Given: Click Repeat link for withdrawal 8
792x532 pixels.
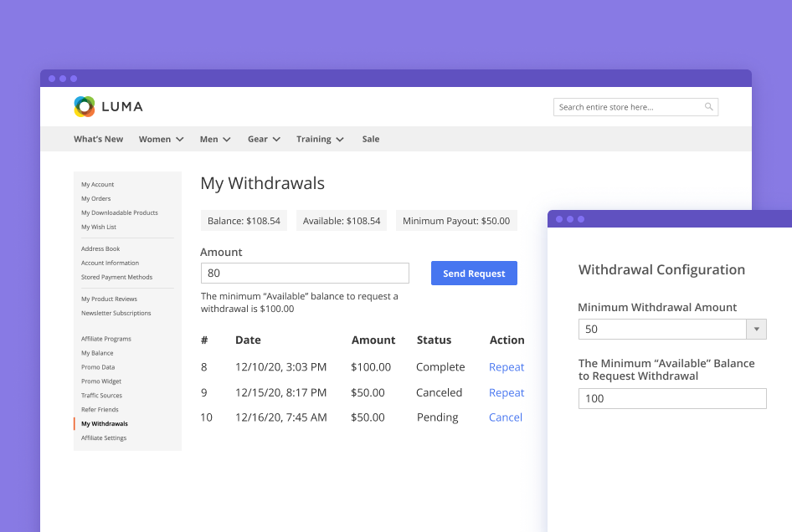Looking at the screenshot, I should pyautogui.click(x=507, y=367).
